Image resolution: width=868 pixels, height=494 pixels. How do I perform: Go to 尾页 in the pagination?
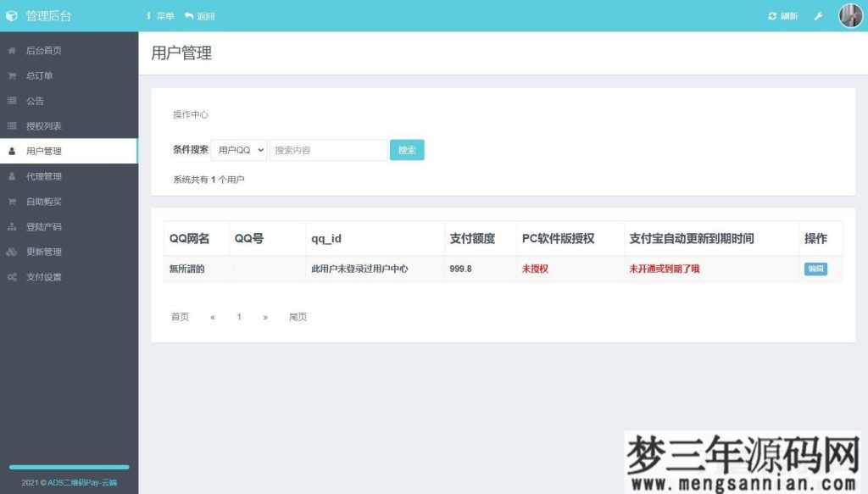coord(298,317)
